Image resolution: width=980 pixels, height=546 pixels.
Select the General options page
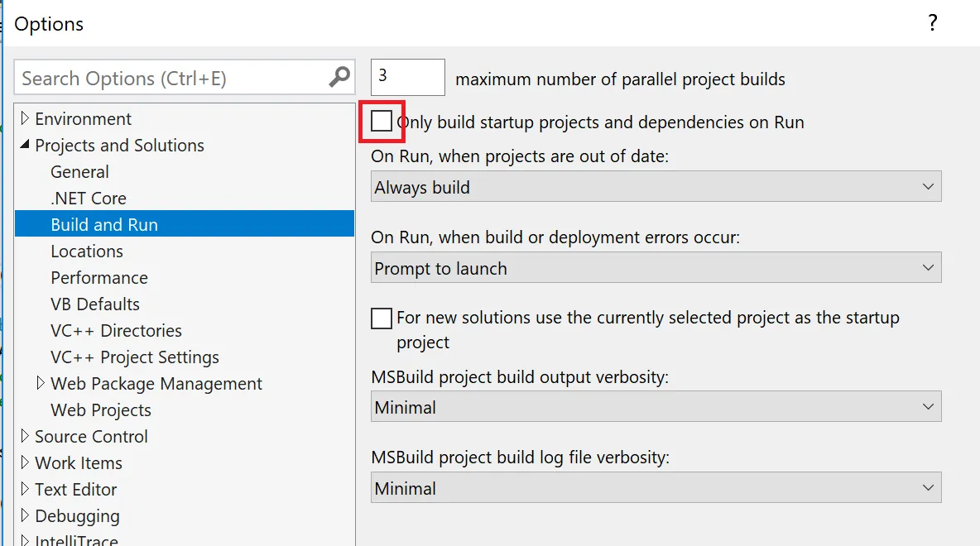point(79,172)
